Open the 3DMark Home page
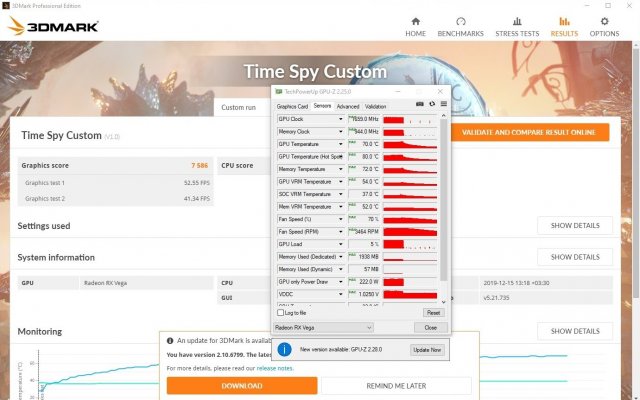Image resolution: width=640 pixels, height=400 pixels. [x=415, y=25]
